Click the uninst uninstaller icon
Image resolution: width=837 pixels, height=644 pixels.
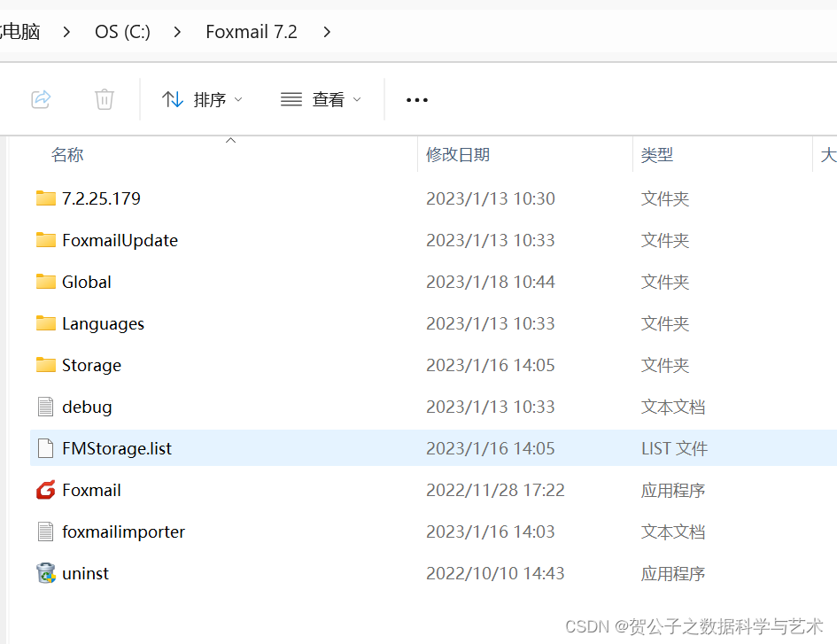click(x=46, y=573)
